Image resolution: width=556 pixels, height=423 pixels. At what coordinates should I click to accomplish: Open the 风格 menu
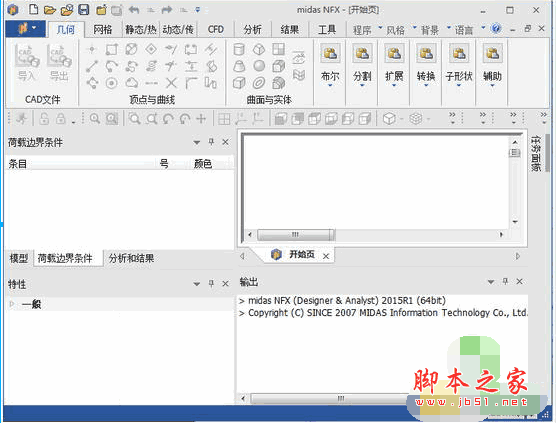coord(400,30)
